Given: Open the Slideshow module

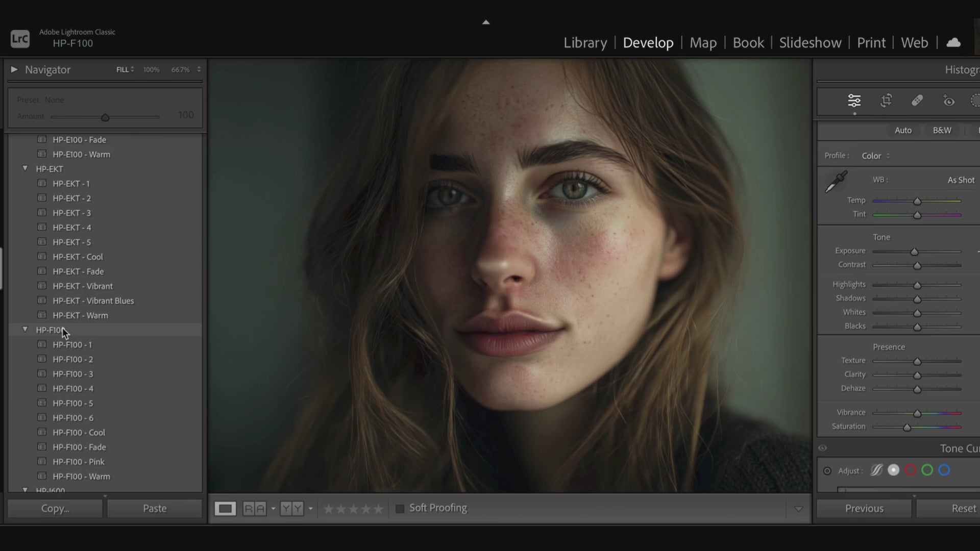Looking at the screenshot, I should coord(810,43).
